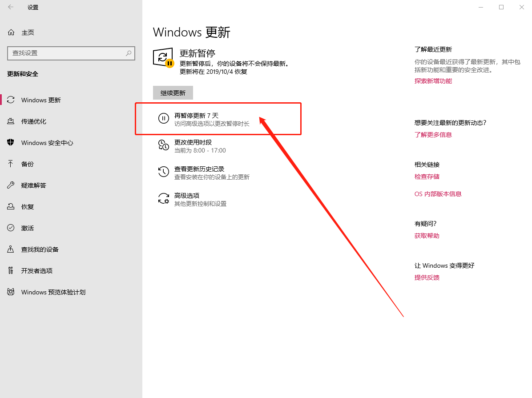This screenshot has width=532, height=398.
Task: Click the 探索新增功能 link
Action: tap(433, 80)
